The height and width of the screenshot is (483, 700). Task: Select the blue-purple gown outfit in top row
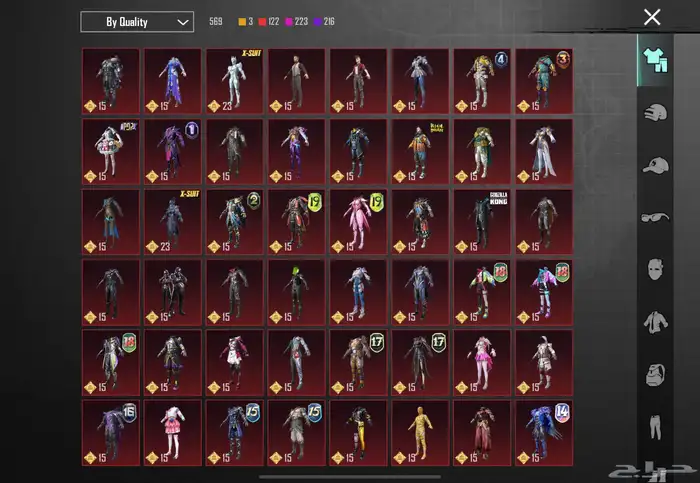point(172,81)
